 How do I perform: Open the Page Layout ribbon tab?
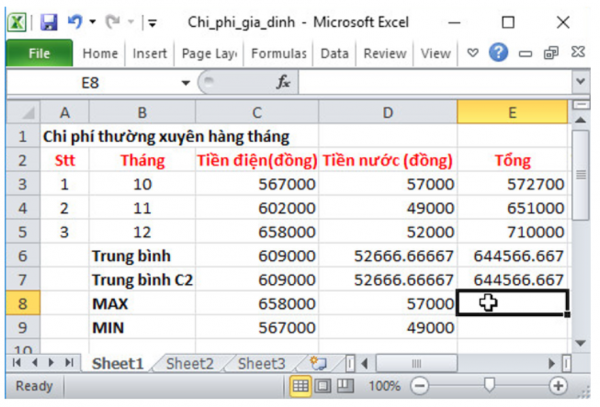click(209, 54)
